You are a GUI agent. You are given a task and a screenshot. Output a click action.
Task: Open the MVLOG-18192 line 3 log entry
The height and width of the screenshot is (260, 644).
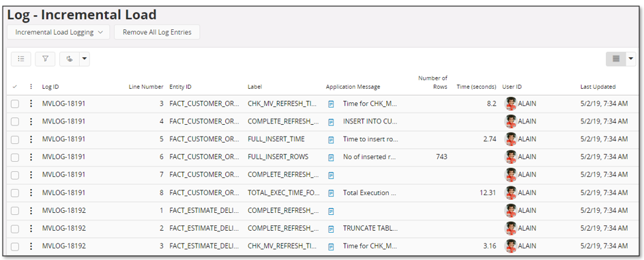click(x=63, y=246)
